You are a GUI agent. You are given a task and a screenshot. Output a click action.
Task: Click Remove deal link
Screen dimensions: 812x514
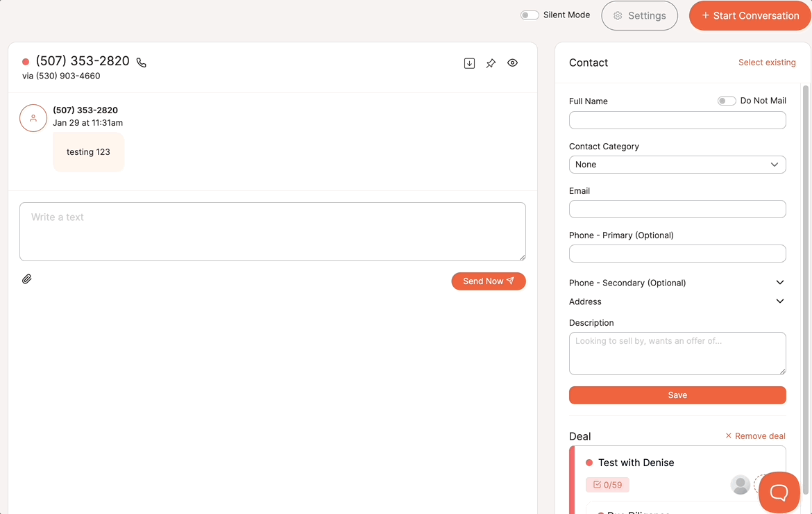coord(755,436)
